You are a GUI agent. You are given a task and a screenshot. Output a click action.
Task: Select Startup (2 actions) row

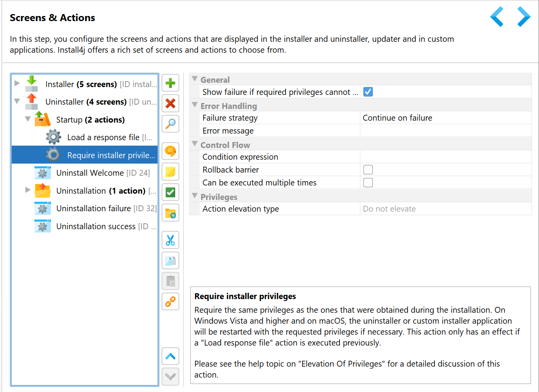click(x=85, y=119)
